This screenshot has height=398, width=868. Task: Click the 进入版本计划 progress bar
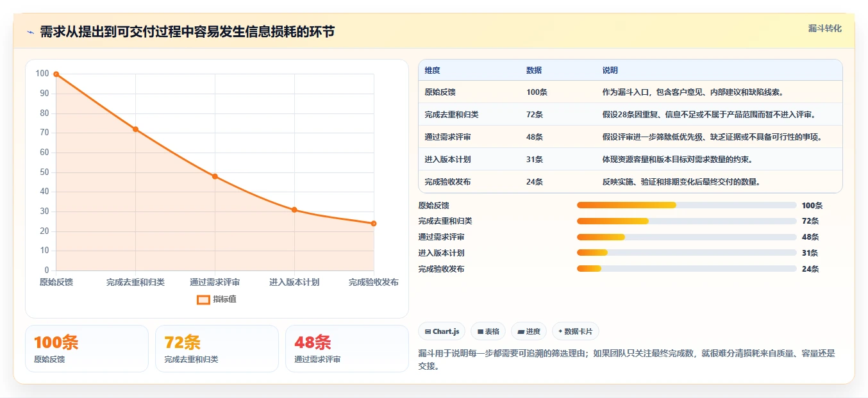coord(687,253)
